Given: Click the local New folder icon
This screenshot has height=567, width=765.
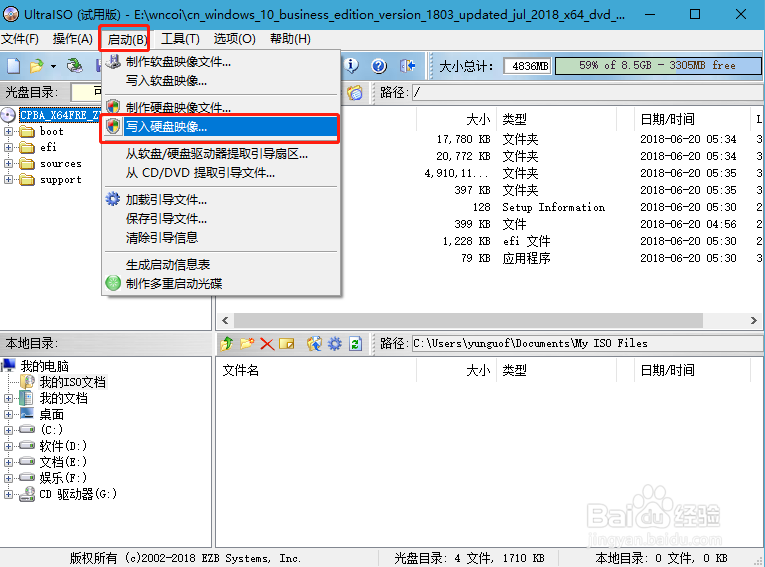Looking at the screenshot, I should [x=247, y=344].
